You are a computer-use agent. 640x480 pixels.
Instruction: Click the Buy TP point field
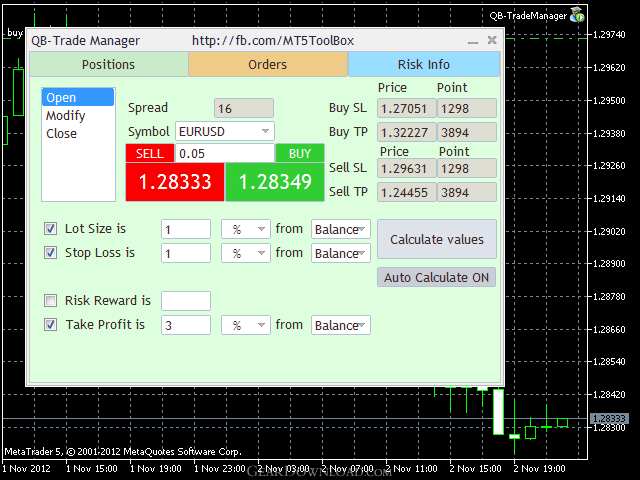pos(467,132)
